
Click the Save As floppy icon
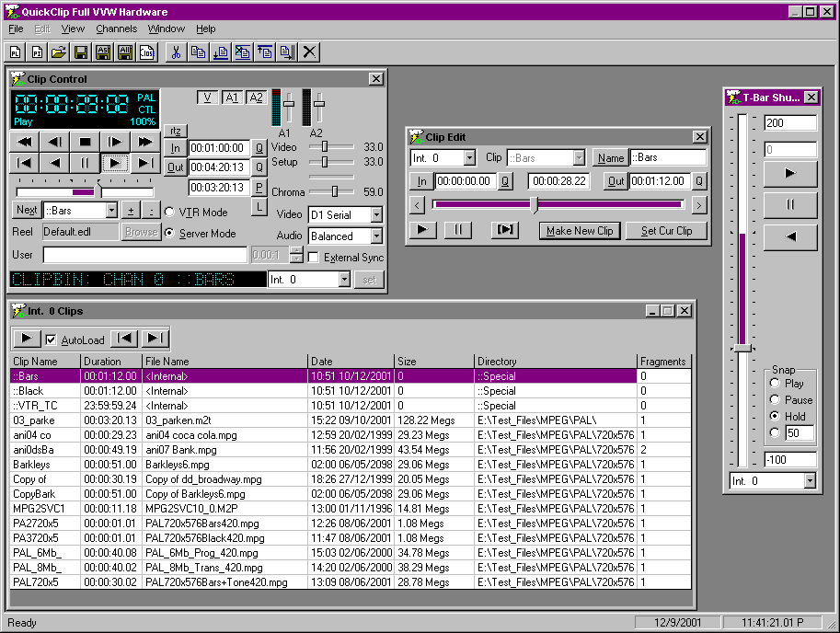point(103,52)
